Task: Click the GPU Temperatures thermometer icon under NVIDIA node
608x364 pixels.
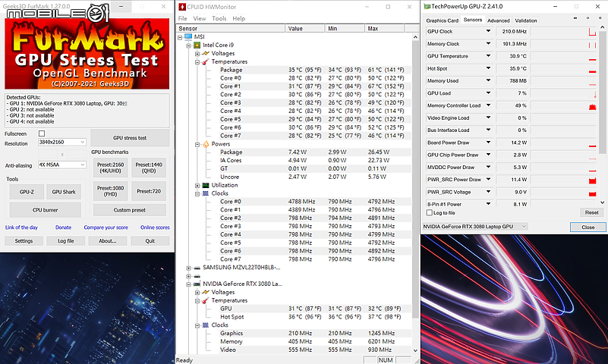Action: (206, 300)
